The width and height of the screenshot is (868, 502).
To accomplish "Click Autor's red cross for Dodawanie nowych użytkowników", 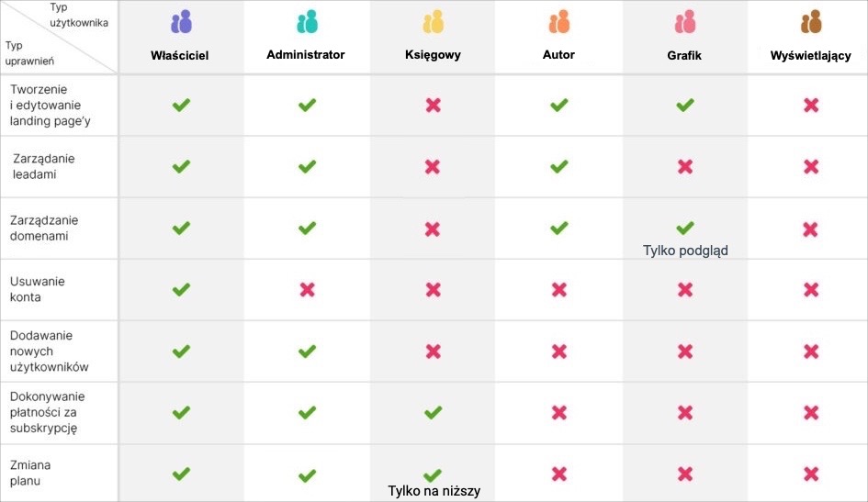I will (558, 351).
